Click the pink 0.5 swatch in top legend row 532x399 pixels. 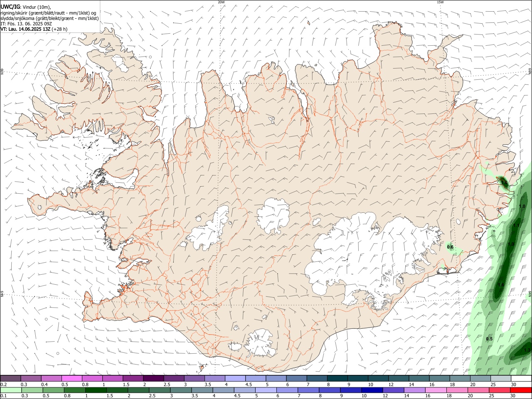(x=71, y=378)
